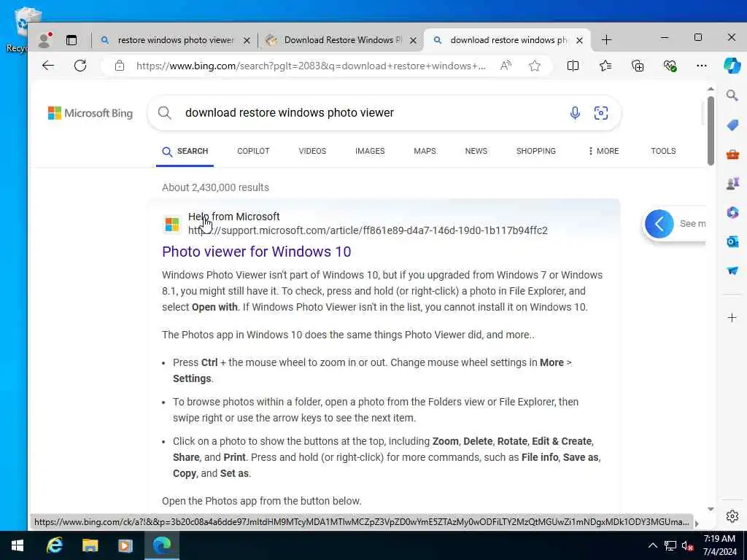
Task: Click page vertical scrollbar thumb
Action: pyautogui.click(x=711, y=131)
